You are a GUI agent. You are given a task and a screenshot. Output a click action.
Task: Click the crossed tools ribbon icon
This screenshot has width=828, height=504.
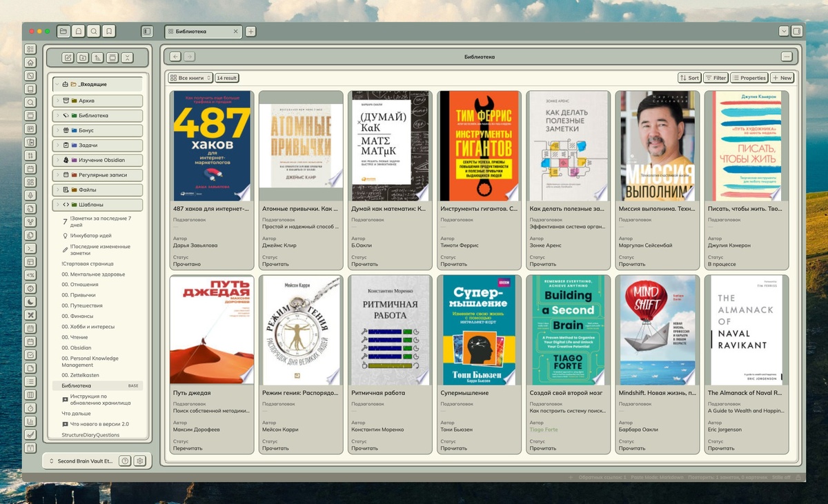point(30,314)
